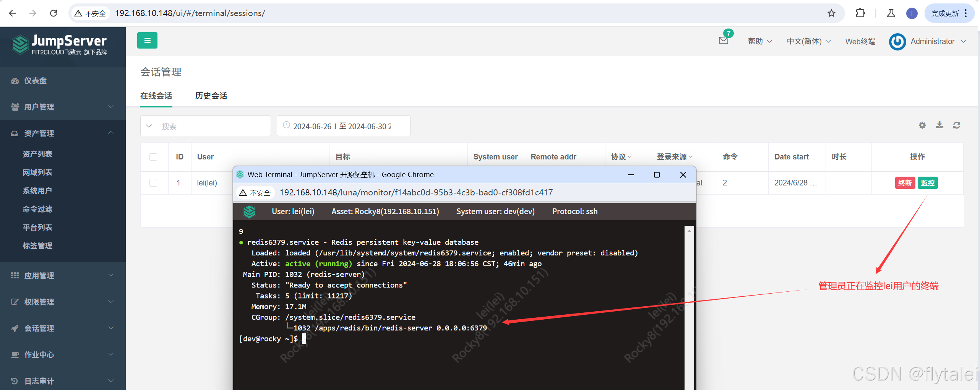Select the header checkbox for all sessions
This screenshot has height=390, width=980.
coord(153,157)
